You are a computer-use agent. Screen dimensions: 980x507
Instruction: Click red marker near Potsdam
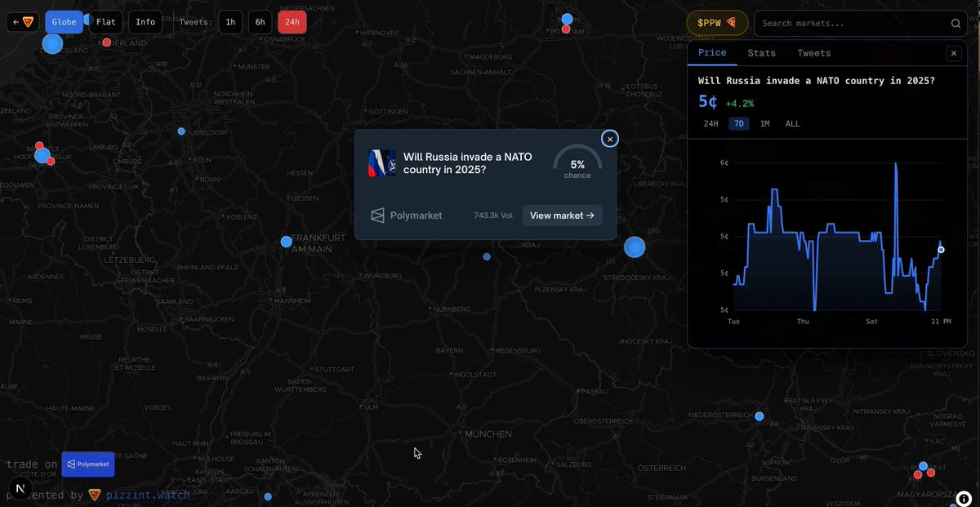tap(566, 29)
